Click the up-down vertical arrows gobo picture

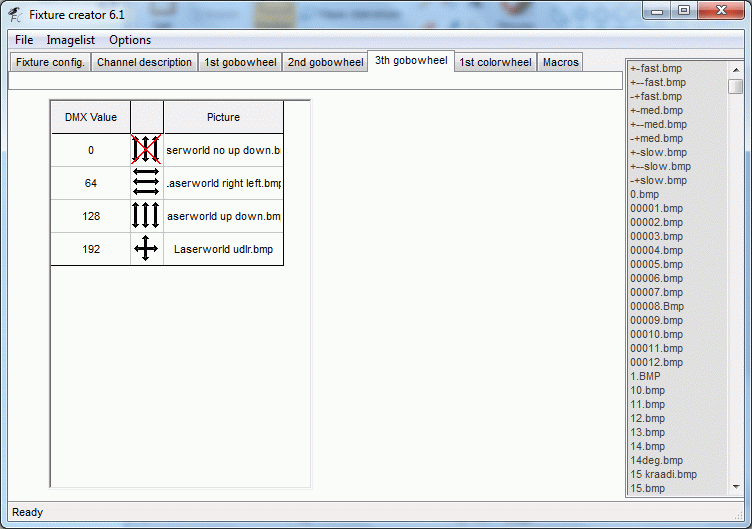click(x=146, y=215)
